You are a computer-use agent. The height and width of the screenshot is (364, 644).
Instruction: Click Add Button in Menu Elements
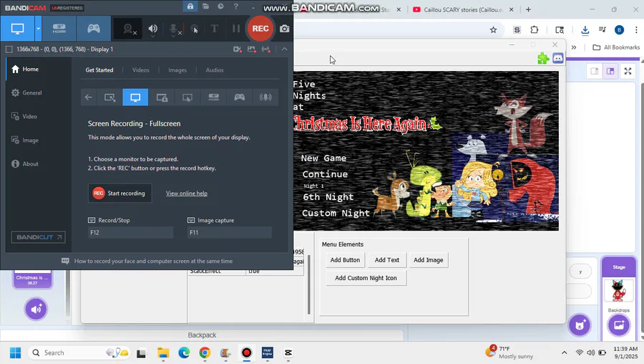(345, 260)
